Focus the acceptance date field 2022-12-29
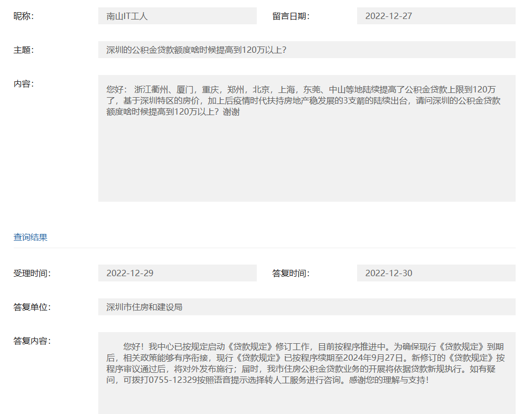 click(x=177, y=273)
